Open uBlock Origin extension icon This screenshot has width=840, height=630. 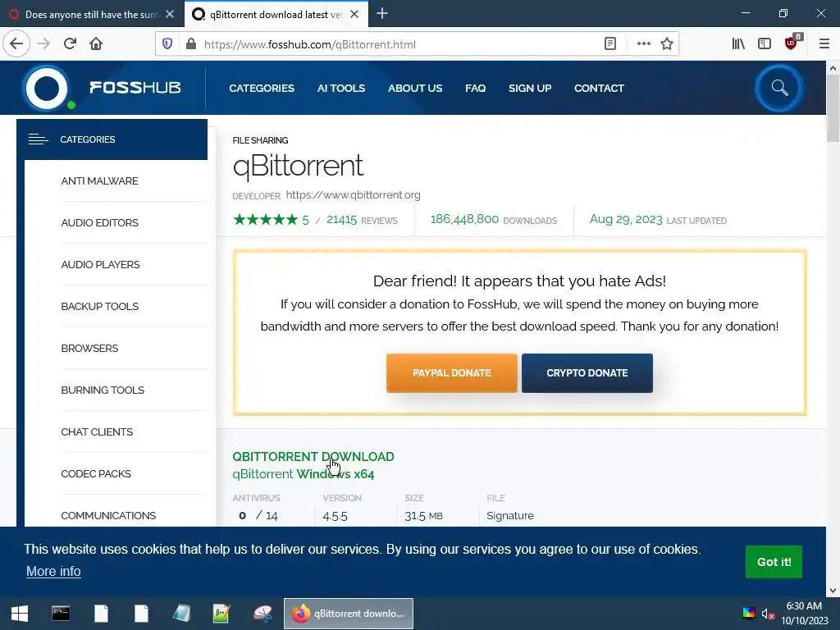pos(792,43)
